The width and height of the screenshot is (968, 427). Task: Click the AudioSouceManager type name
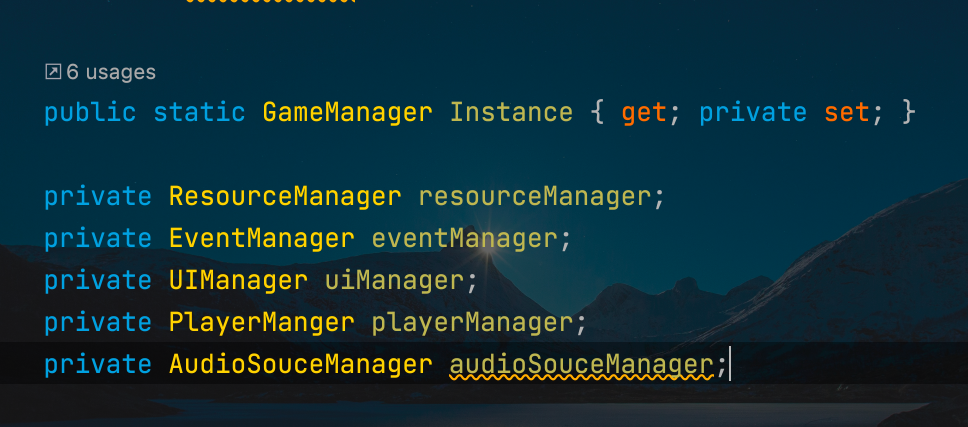301,365
